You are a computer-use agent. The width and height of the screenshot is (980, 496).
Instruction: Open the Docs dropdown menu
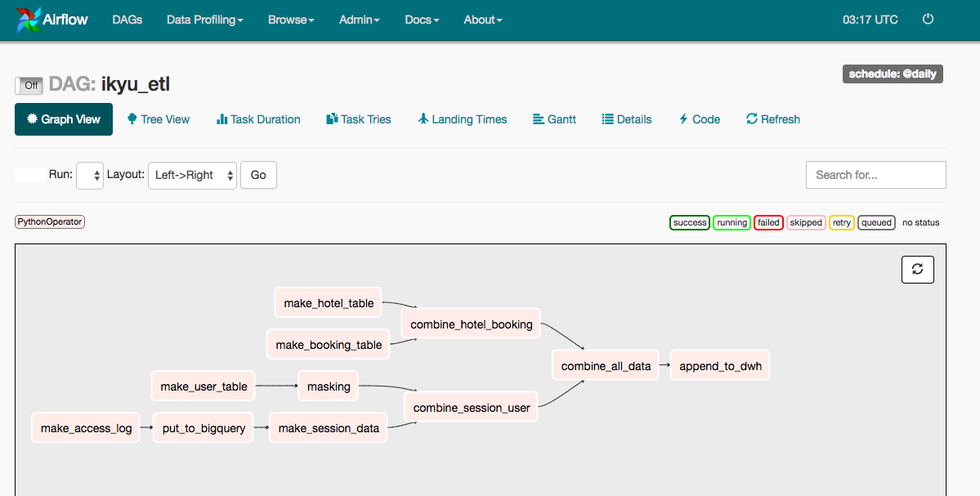click(x=422, y=20)
